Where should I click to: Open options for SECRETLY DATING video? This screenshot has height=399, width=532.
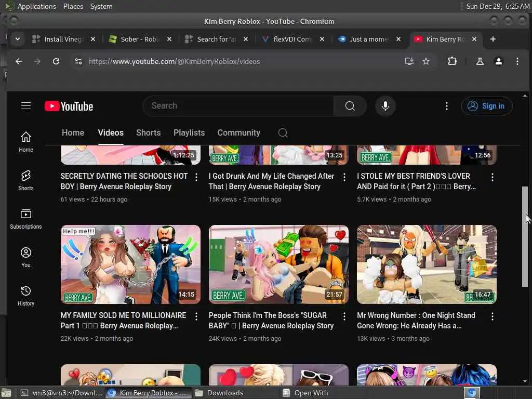tap(196, 177)
